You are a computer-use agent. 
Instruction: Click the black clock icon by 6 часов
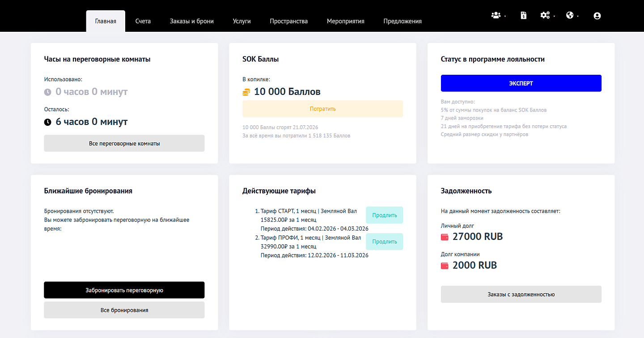pyautogui.click(x=48, y=122)
